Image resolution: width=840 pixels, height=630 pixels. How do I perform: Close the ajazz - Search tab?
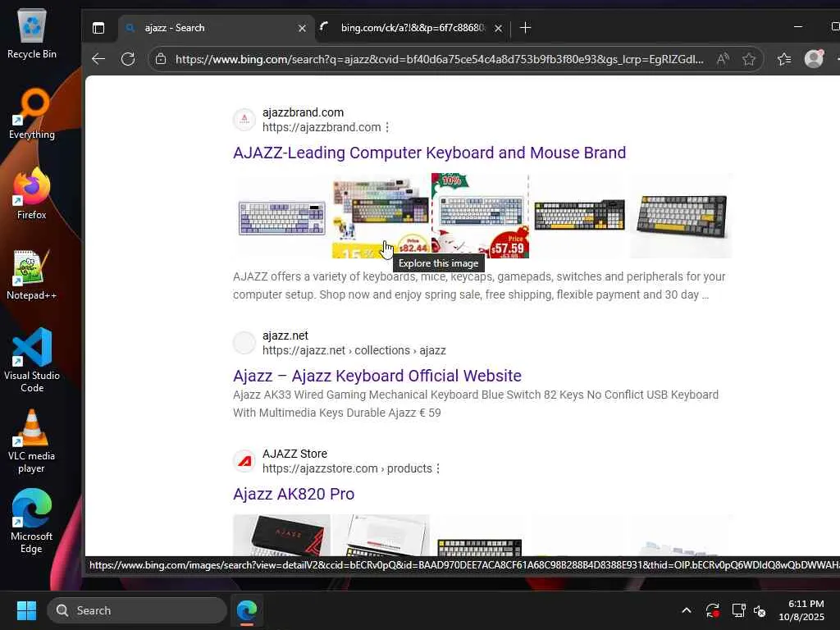point(302,28)
